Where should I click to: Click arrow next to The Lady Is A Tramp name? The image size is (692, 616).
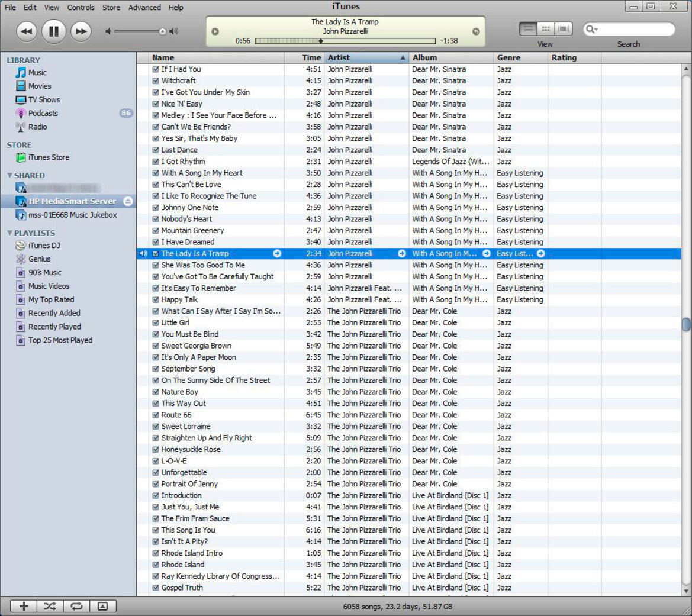pos(277,254)
